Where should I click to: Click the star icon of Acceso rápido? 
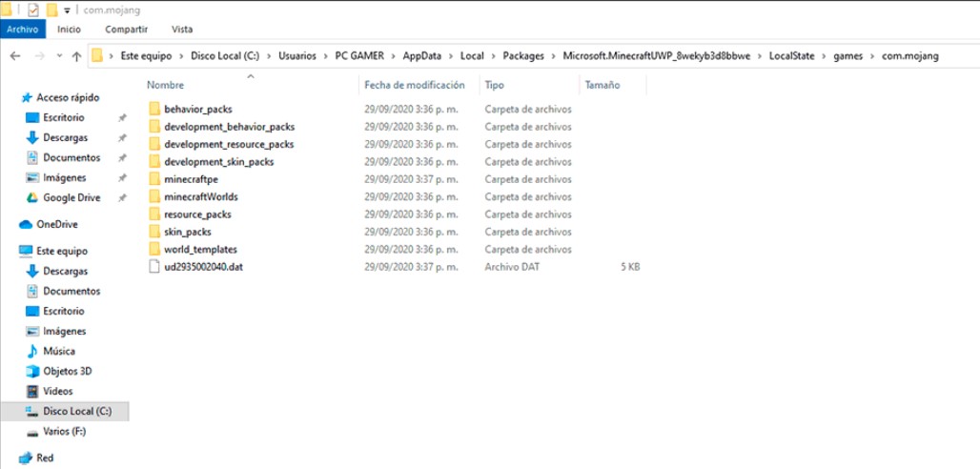coord(27,97)
